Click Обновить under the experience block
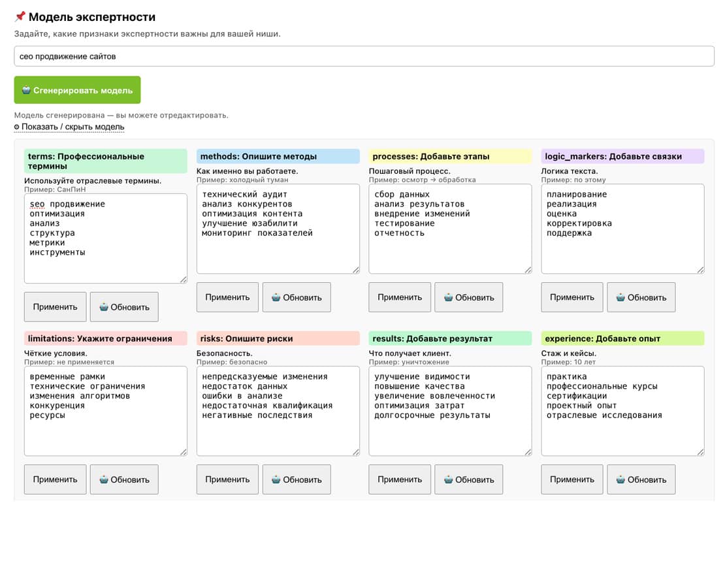Viewport: 725px width, 588px height. click(641, 480)
